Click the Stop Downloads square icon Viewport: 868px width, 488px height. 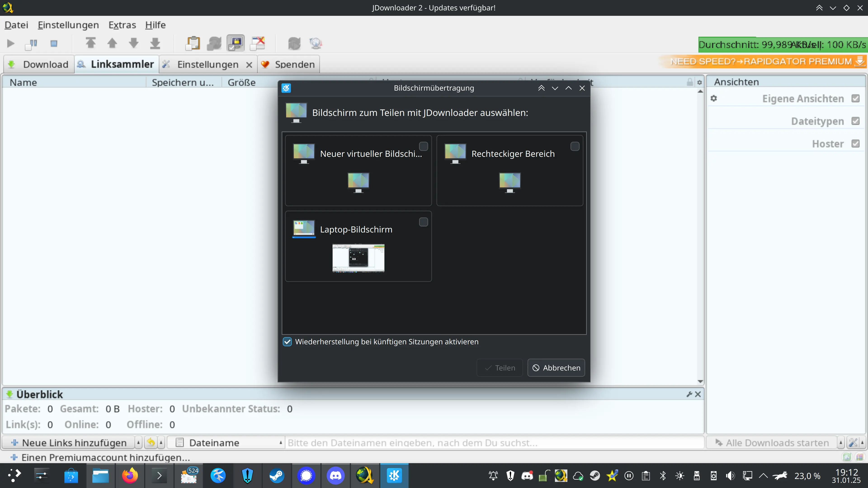click(54, 43)
